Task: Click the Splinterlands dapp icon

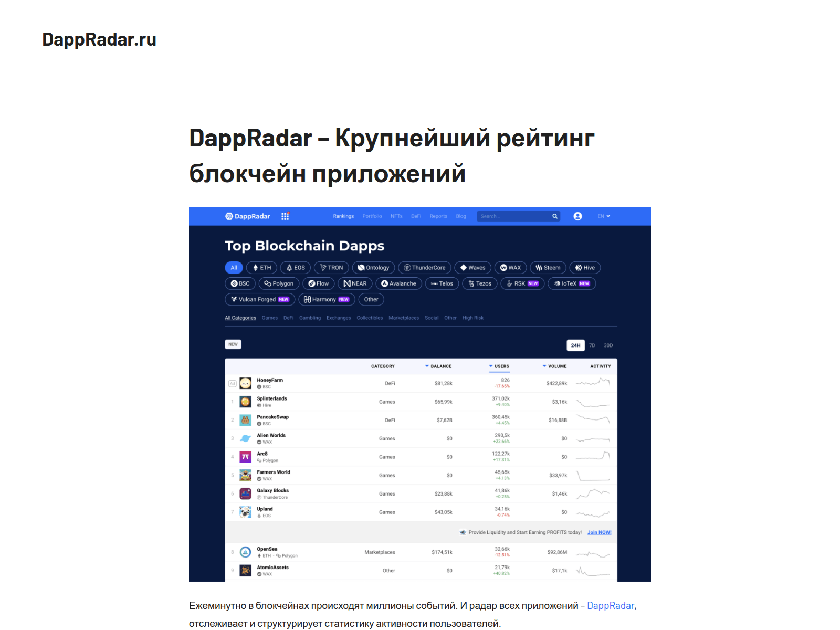Action: coord(245,402)
